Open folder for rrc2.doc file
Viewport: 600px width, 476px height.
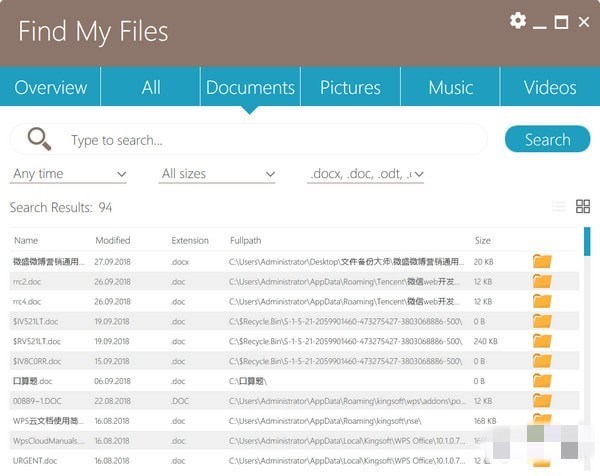coord(542,281)
